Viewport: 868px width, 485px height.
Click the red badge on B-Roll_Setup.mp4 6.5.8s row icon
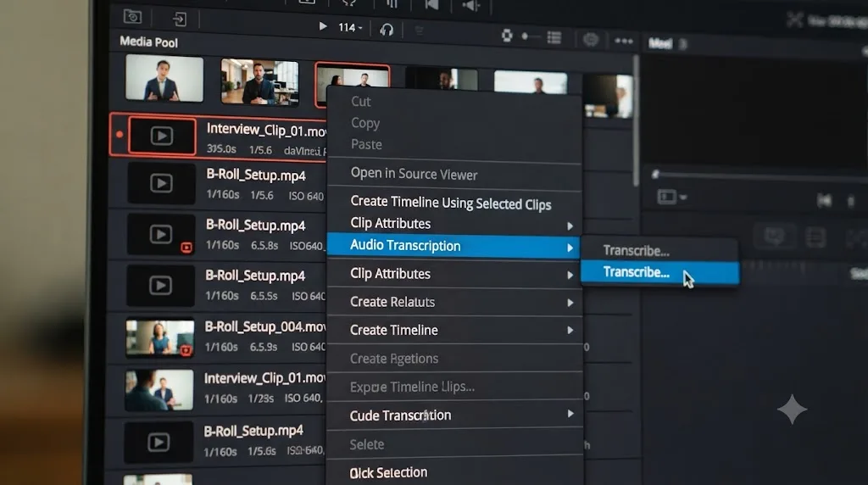click(x=186, y=248)
